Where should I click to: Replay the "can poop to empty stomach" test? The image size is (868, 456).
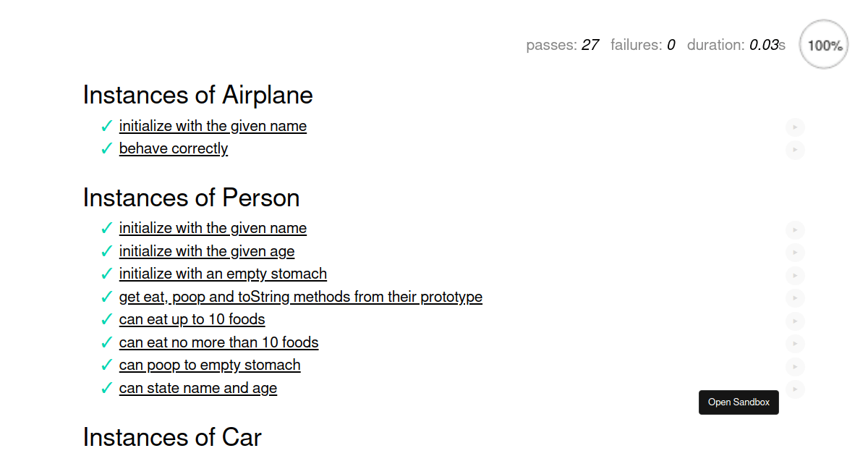tap(795, 367)
